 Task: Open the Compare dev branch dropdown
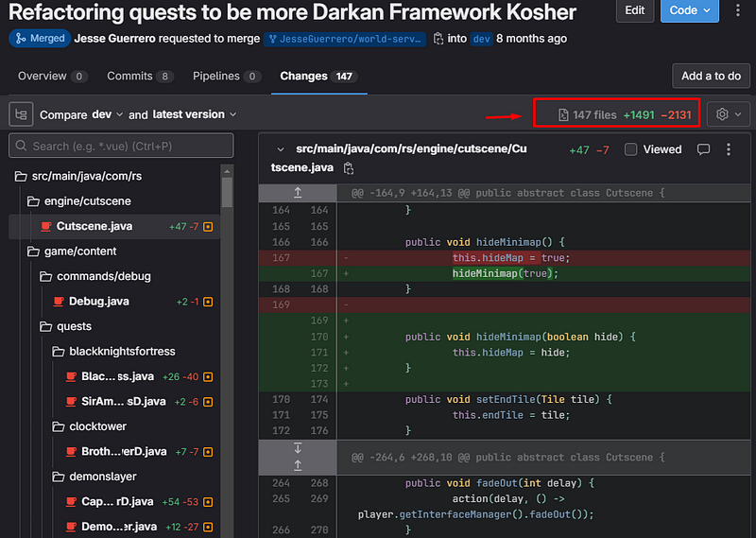(x=107, y=114)
